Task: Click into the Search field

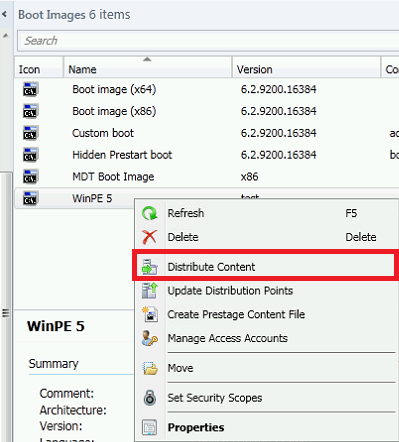Action: click(x=208, y=41)
